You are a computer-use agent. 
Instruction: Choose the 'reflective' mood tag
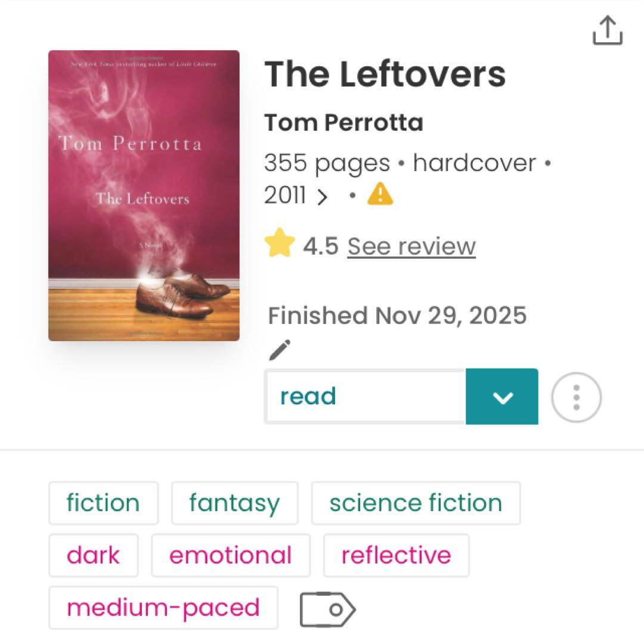point(396,555)
